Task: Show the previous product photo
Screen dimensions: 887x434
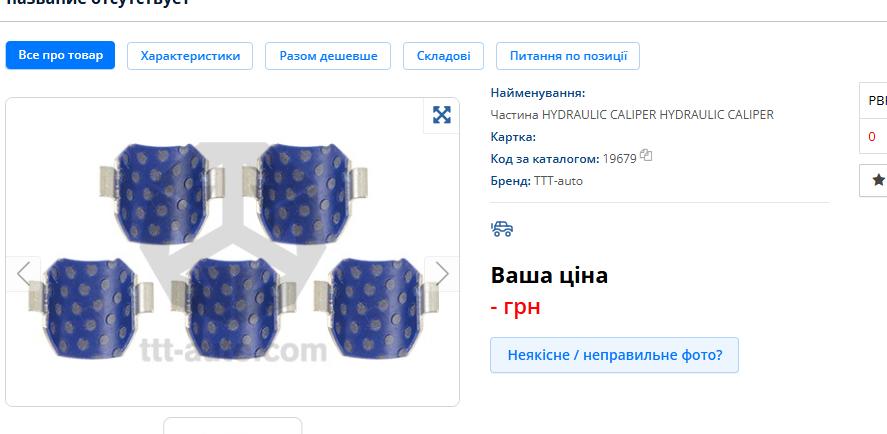Action: point(23,274)
